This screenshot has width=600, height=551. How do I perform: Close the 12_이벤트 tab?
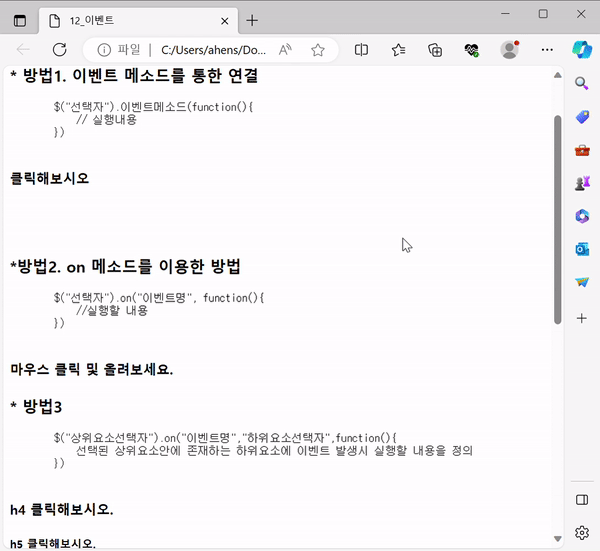point(225,21)
